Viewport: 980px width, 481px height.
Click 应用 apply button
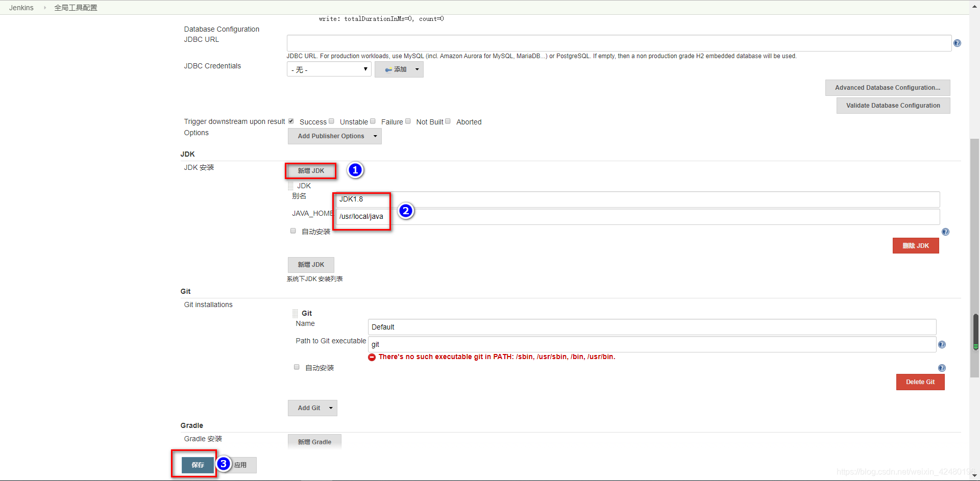pyautogui.click(x=240, y=465)
